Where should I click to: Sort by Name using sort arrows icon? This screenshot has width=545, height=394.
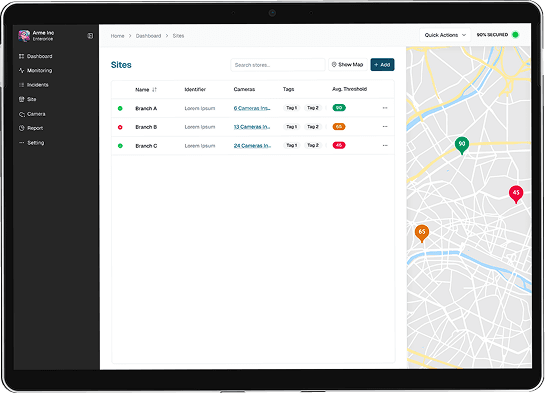pos(154,90)
